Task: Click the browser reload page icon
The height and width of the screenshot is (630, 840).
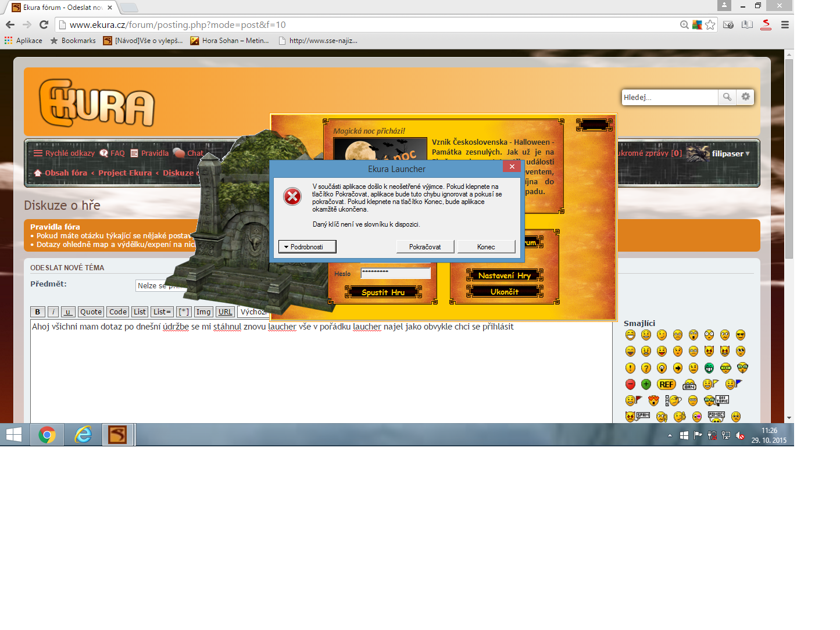Action: tap(44, 24)
